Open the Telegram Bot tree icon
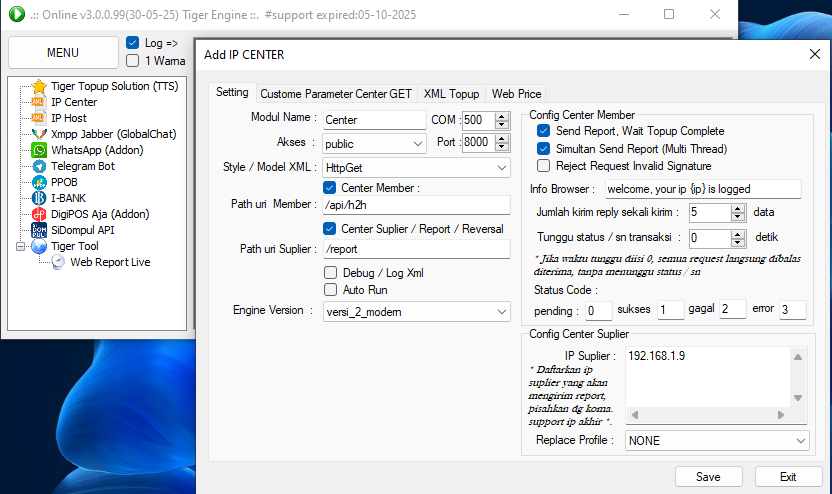 [x=39, y=166]
